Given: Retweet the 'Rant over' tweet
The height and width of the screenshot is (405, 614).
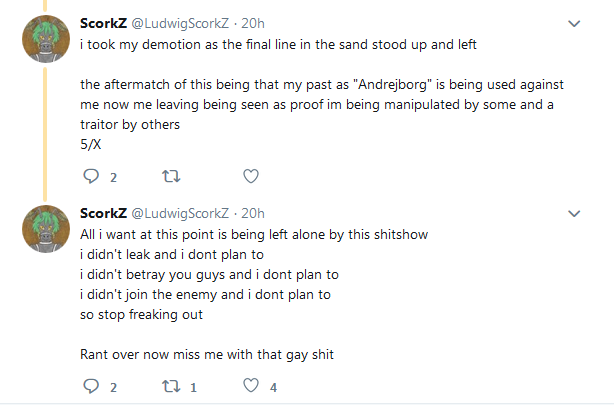Looking at the screenshot, I should coord(171,386).
